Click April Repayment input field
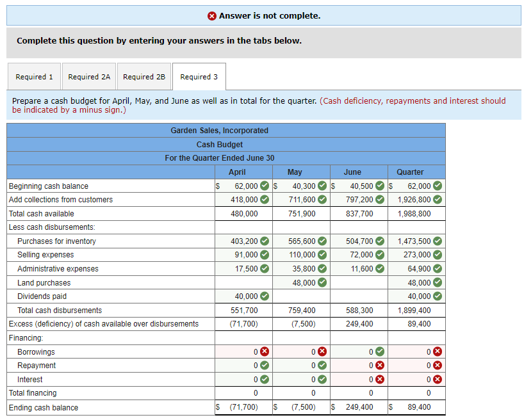 click(243, 365)
